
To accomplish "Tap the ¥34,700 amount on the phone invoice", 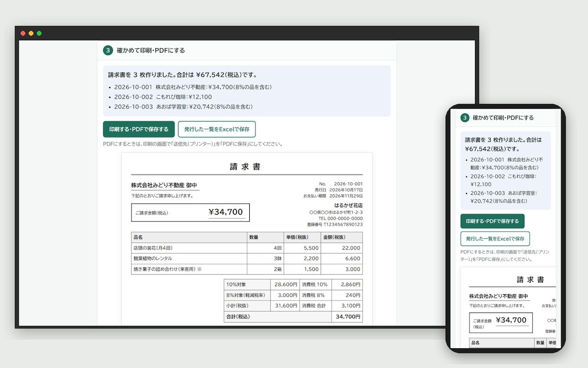I will tap(511, 320).
